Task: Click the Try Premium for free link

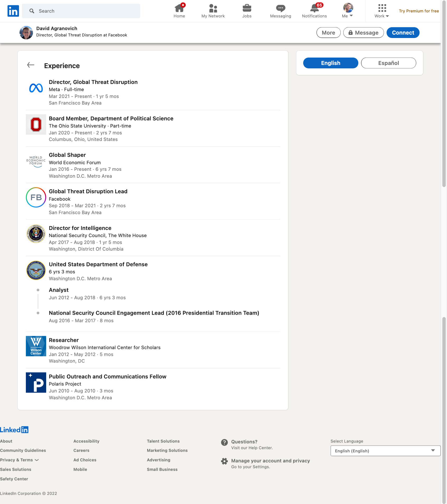Action: coord(419,11)
